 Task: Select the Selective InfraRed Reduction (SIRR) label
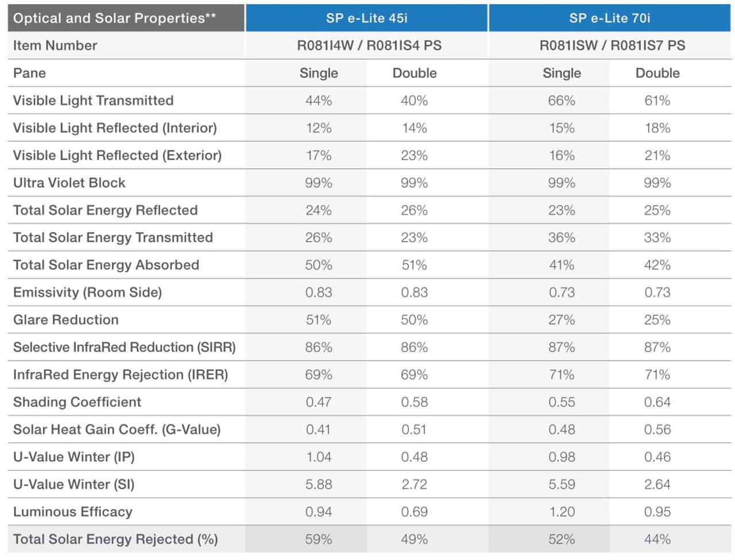point(124,347)
